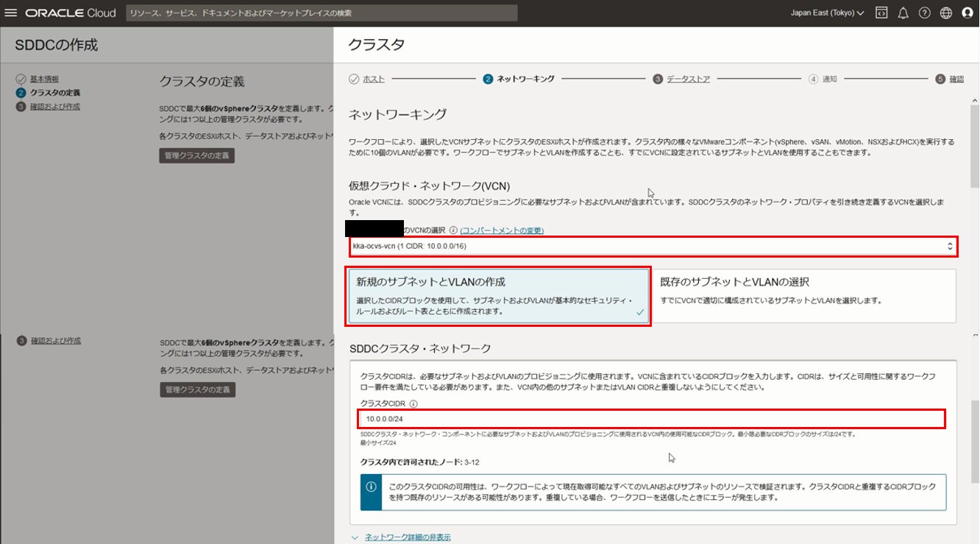
Task: Focus the Oracle Cloud top search bar
Action: (322, 13)
